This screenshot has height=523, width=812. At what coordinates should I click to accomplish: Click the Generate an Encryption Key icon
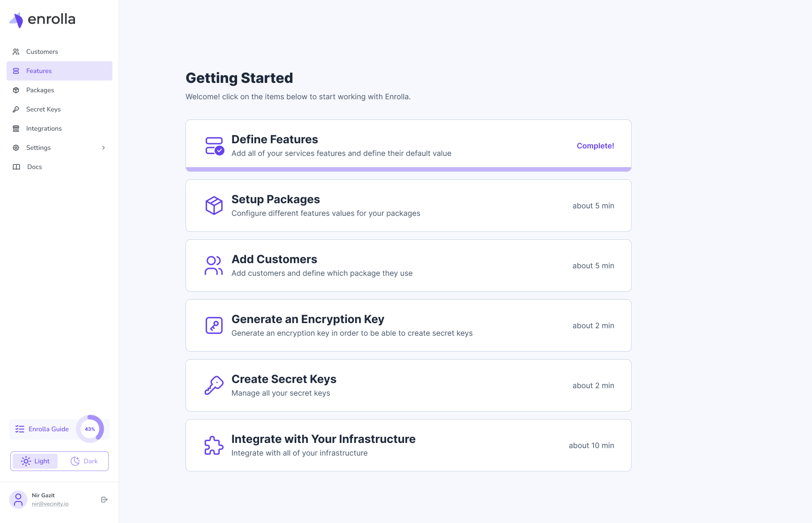pos(214,325)
